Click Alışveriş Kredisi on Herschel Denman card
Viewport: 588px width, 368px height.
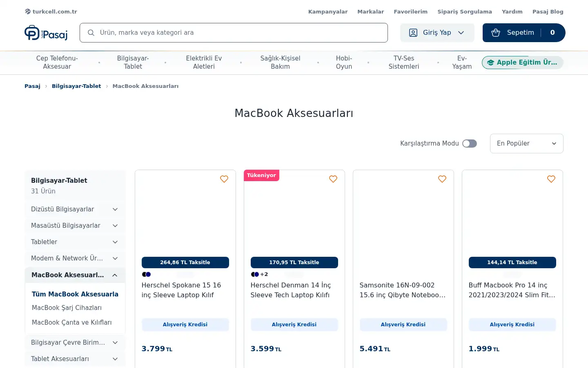tap(294, 325)
